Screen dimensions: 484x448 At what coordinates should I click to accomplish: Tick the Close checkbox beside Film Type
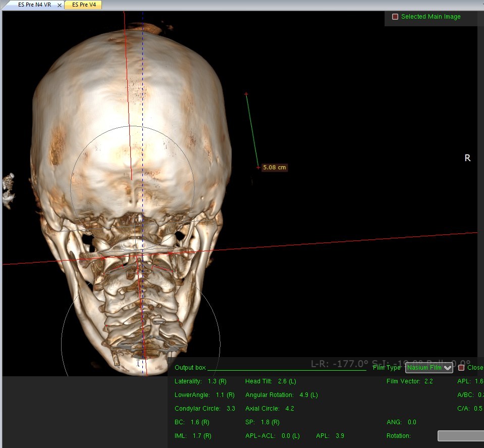(461, 368)
